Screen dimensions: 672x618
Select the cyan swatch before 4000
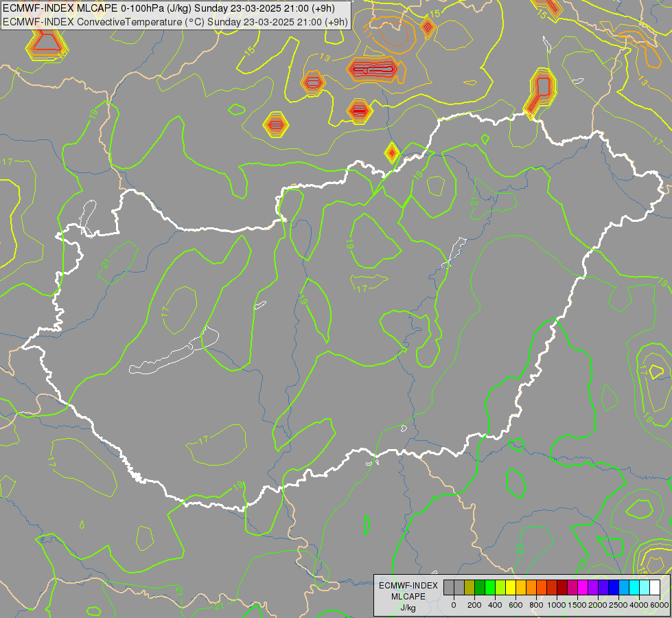(x=635, y=588)
